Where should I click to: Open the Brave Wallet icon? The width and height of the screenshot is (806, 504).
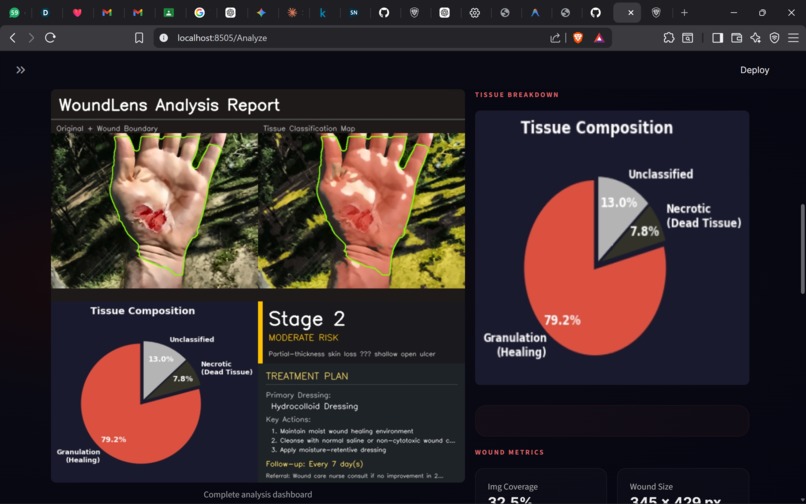(x=737, y=38)
